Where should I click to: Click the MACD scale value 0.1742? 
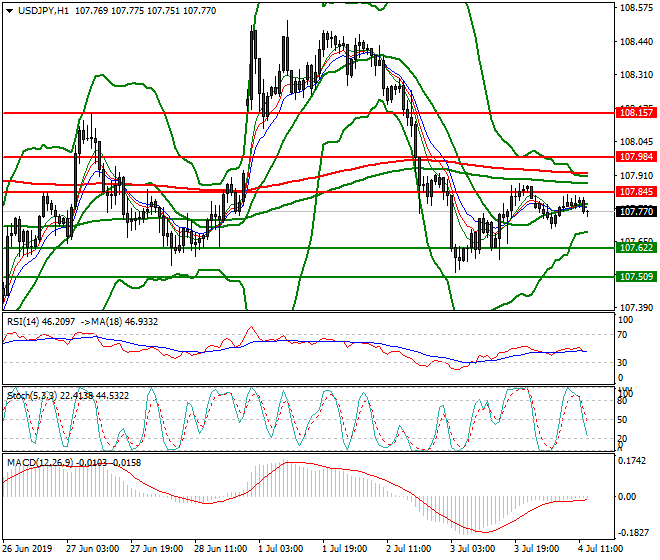(x=631, y=461)
